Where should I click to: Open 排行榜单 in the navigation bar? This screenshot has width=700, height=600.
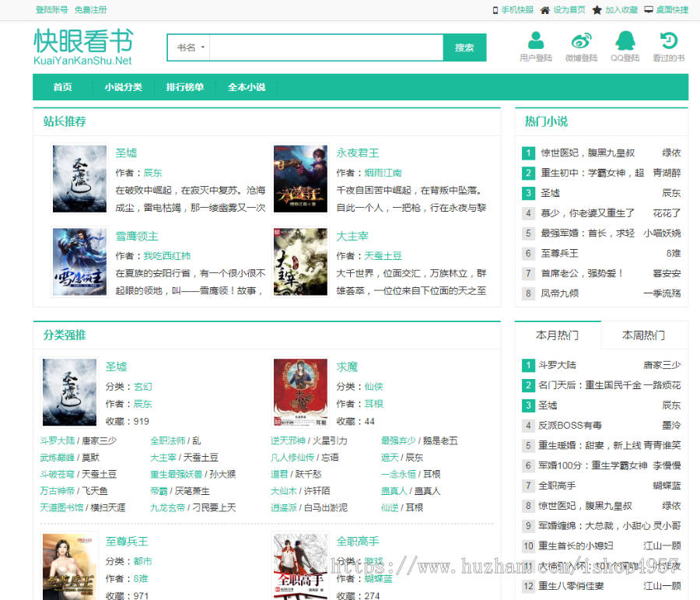click(185, 87)
